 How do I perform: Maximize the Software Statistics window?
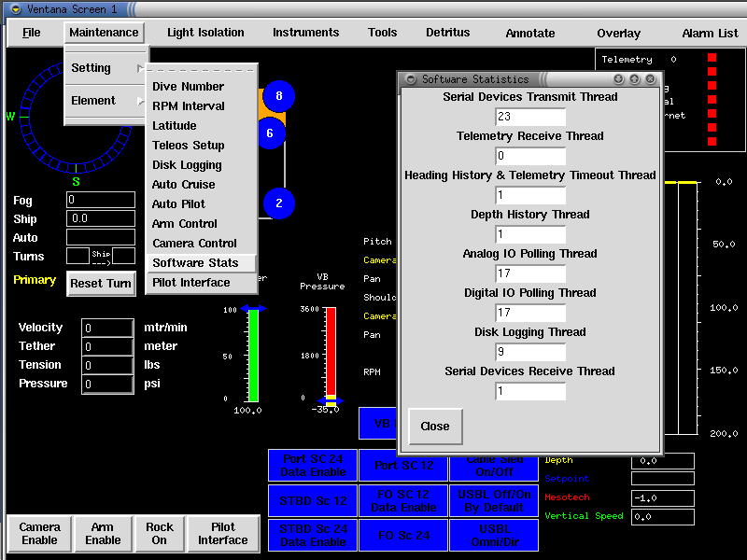[635, 79]
